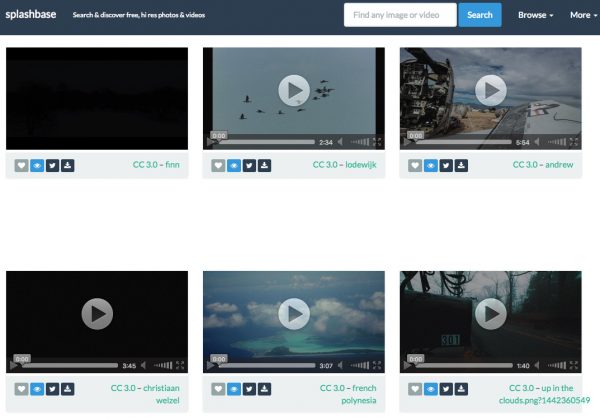The height and width of the screenshot is (419, 600).
Task: Download the christiaan welzel video
Action: pyautogui.click(x=68, y=388)
